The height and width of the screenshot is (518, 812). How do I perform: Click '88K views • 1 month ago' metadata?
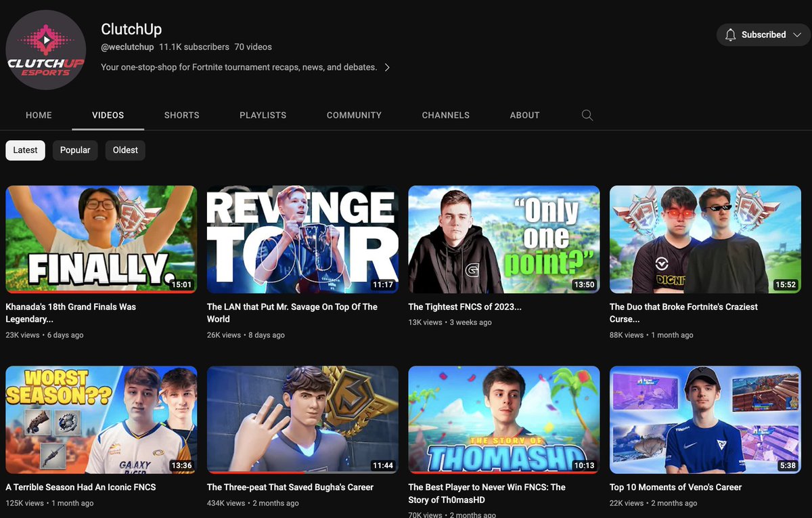point(652,335)
